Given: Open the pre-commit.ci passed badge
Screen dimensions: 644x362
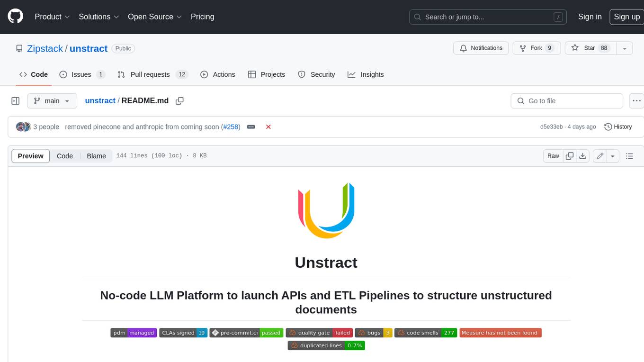Looking at the screenshot, I should pos(246,333).
